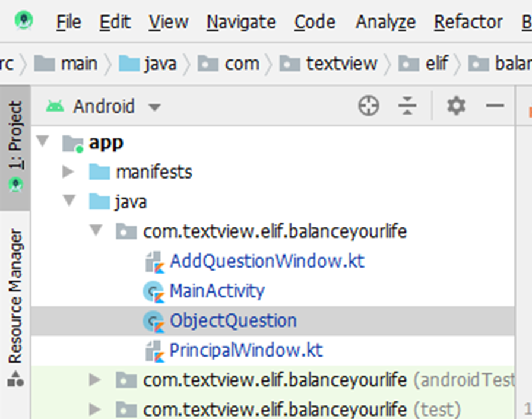Open the View menu

168,23
